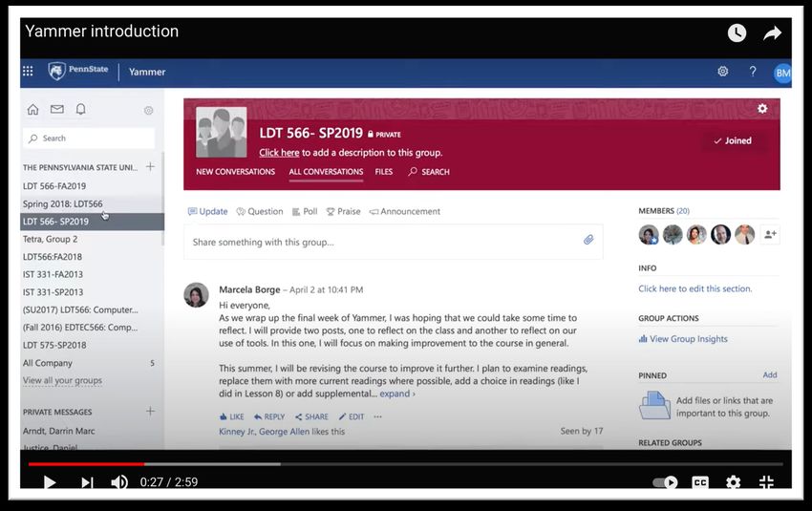Expand the truncated post text
Screen dimensions: 812x511
point(397,394)
